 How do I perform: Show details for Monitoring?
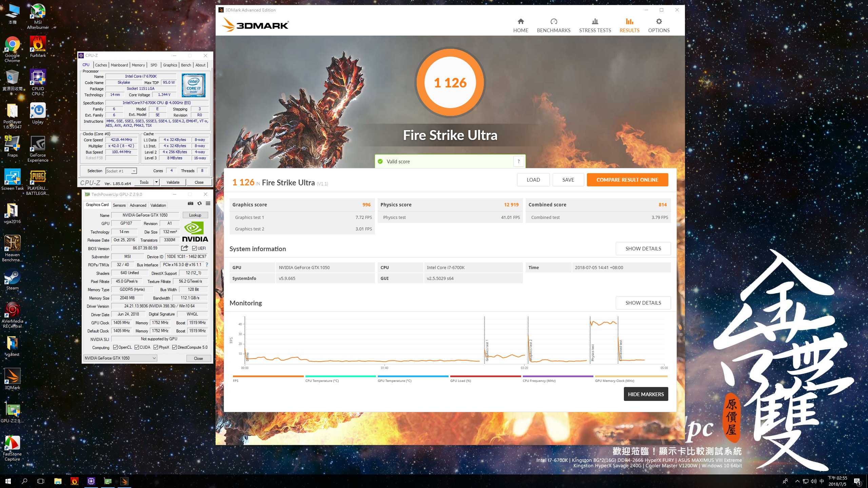pos(643,303)
